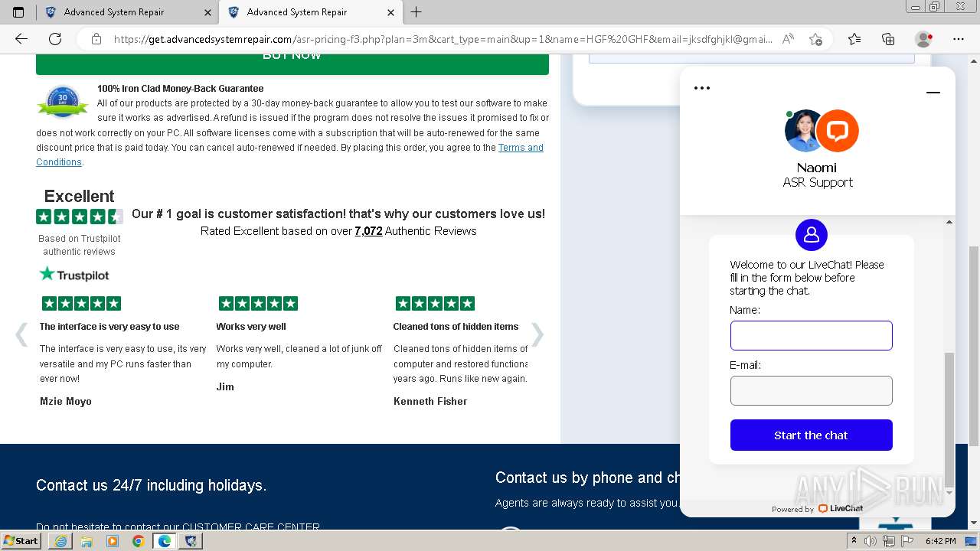Open the media player taskbar icon
Image resolution: width=980 pixels, height=551 pixels.
(x=113, y=541)
